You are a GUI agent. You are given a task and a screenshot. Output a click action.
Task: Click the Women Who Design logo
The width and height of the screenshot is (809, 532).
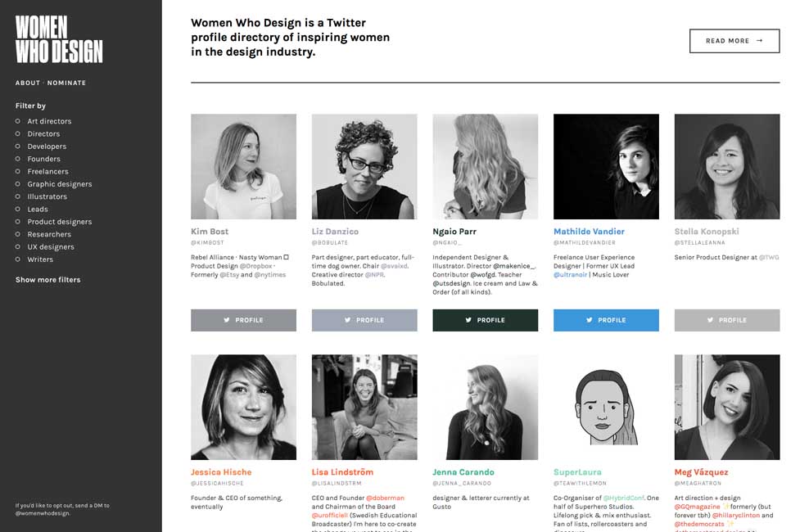pyautogui.click(x=59, y=39)
